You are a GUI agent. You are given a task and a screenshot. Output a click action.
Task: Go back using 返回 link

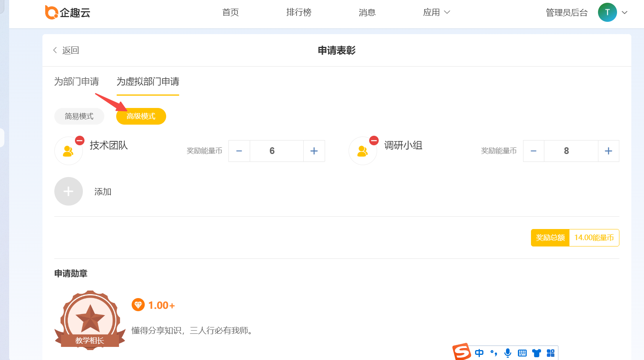tap(66, 50)
